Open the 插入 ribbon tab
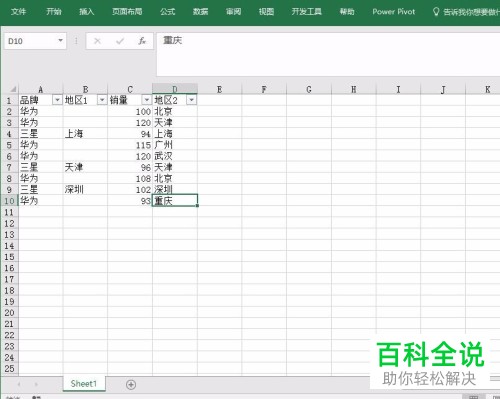The width and height of the screenshot is (500, 399). 86,12
